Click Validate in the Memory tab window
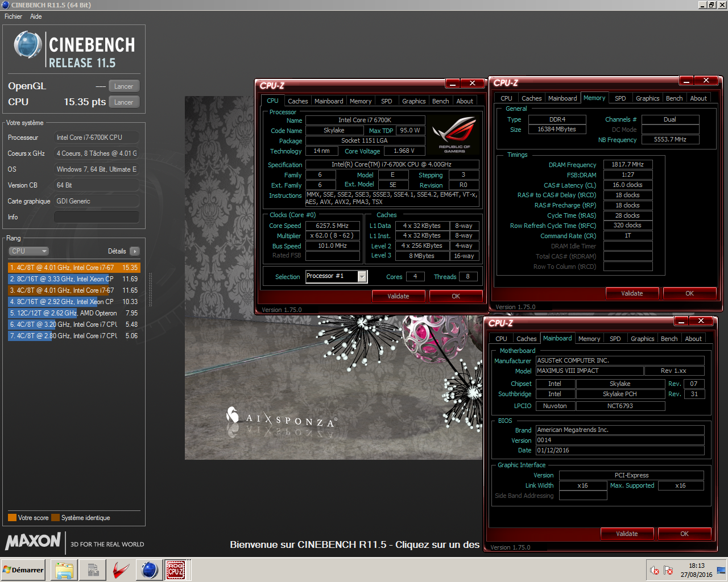Screen dimensions: 728x582 632,293
